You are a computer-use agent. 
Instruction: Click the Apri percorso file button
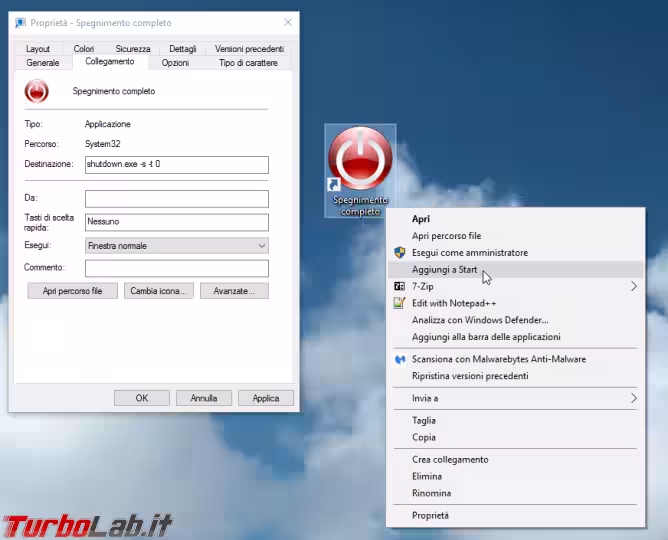click(x=72, y=291)
